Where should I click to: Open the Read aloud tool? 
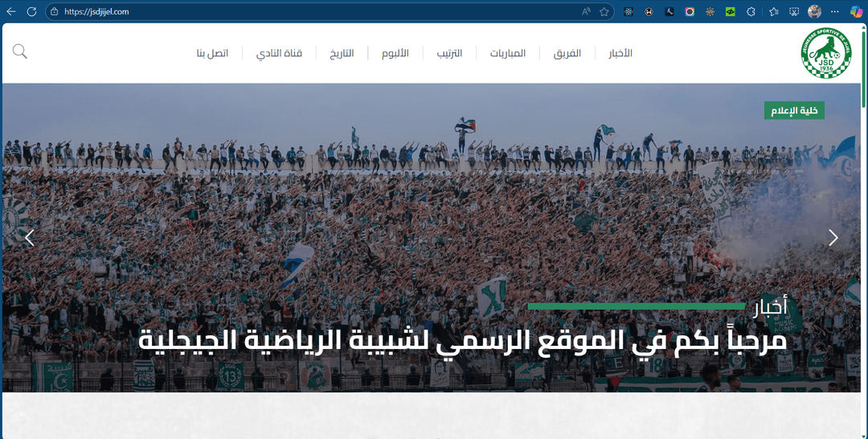(x=586, y=12)
